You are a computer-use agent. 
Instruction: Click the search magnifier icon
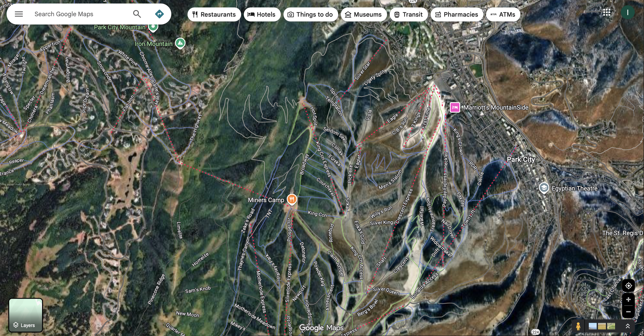point(137,14)
